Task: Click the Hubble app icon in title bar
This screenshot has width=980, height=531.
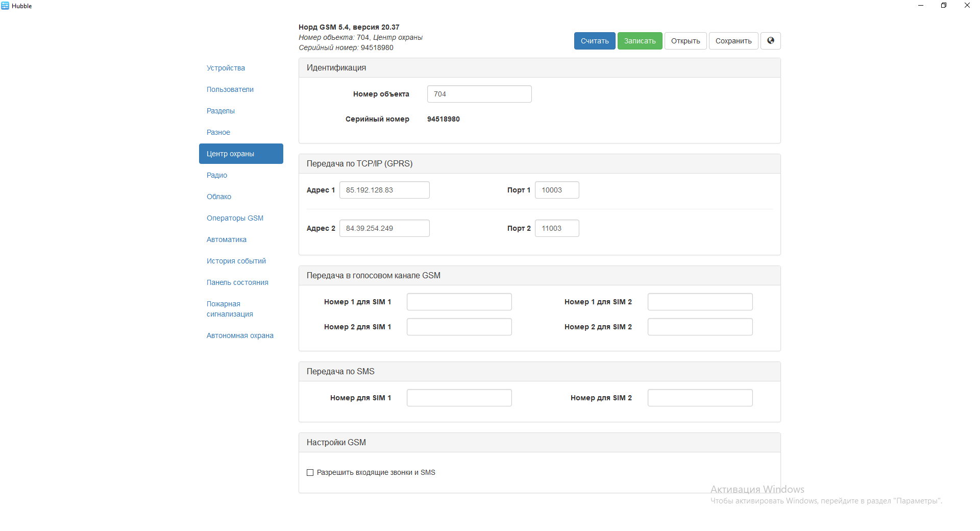Action: click(5, 6)
